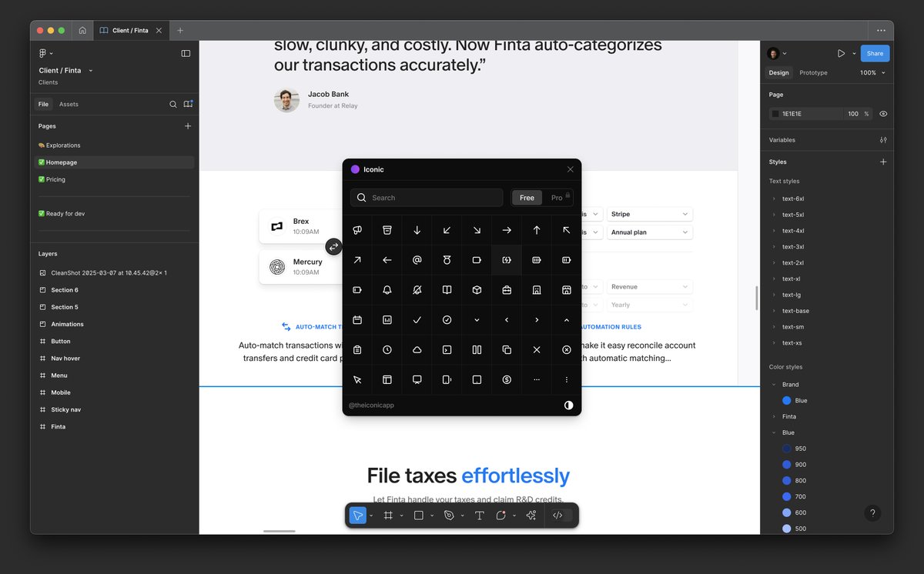
Task: Select the terminal prompt icon in Iconic
Action: 447,350
